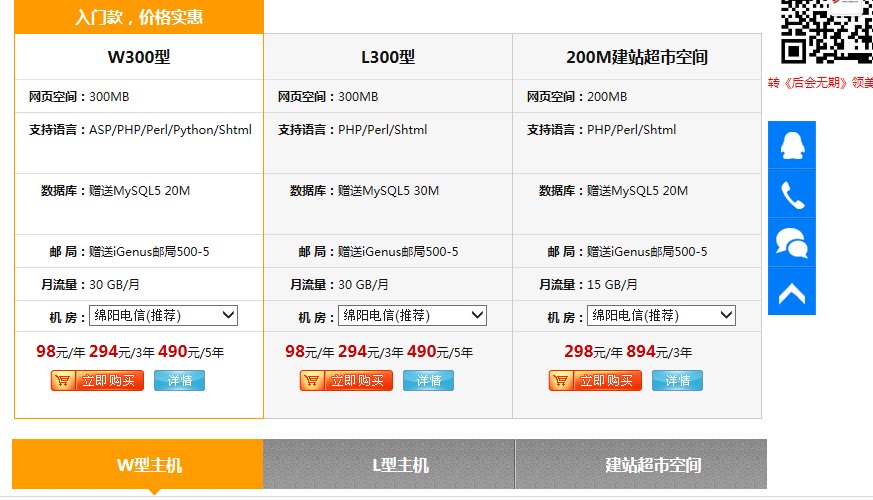Buy the W300型 plan now
The image size is (873, 500).
click(x=97, y=380)
